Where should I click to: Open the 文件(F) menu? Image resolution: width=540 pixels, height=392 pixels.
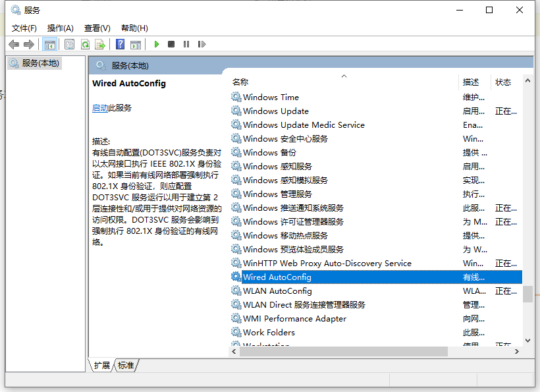(x=24, y=28)
